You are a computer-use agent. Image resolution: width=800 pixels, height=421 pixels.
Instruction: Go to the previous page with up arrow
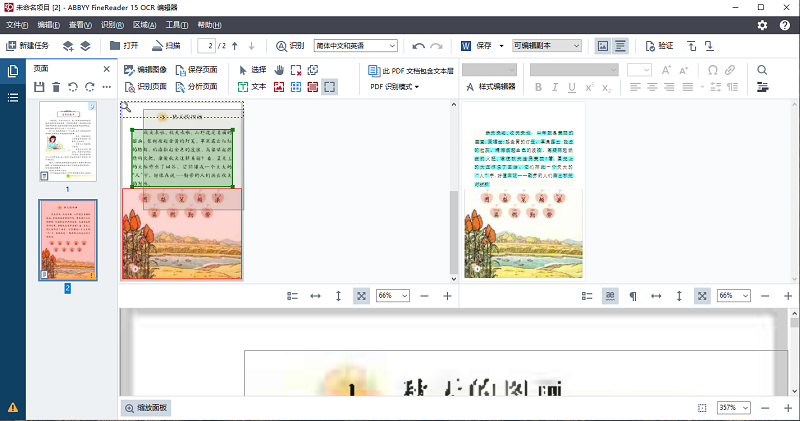(x=235, y=46)
